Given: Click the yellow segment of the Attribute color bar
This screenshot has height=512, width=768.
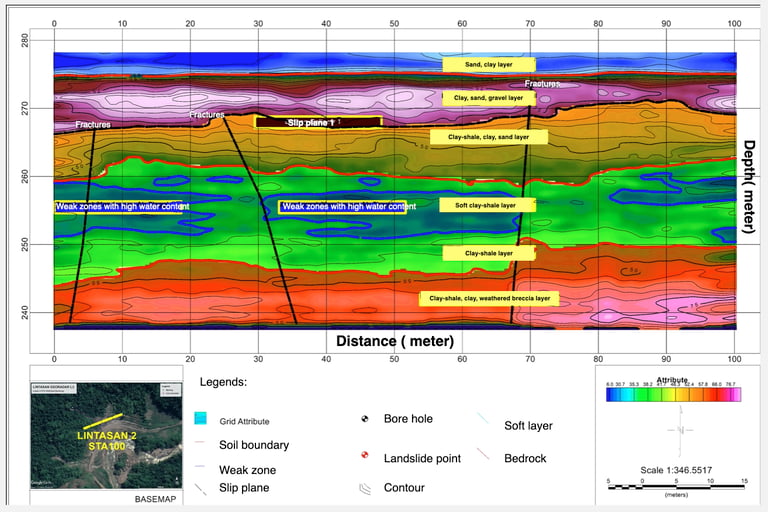Looking at the screenshot, I should 668,394.
